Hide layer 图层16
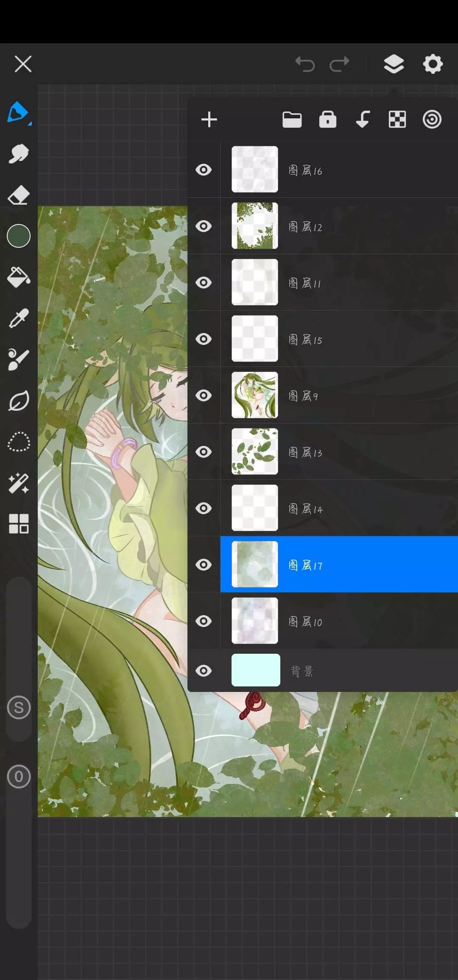 (x=204, y=170)
